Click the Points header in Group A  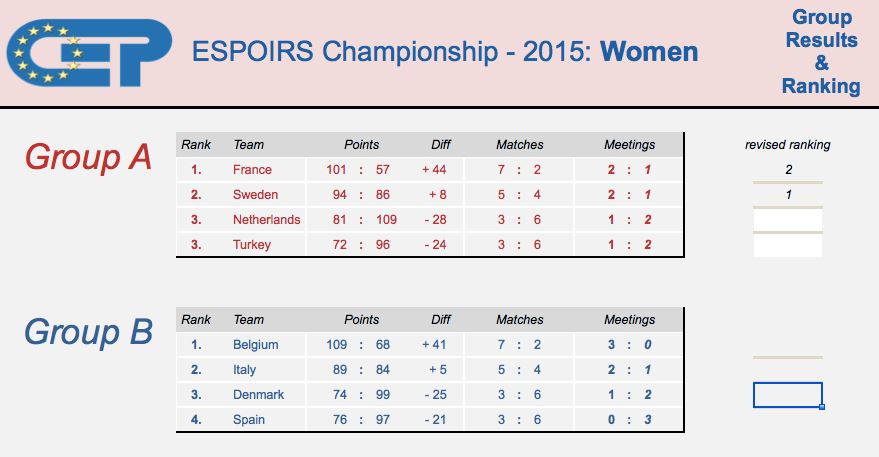pos(362,145)
